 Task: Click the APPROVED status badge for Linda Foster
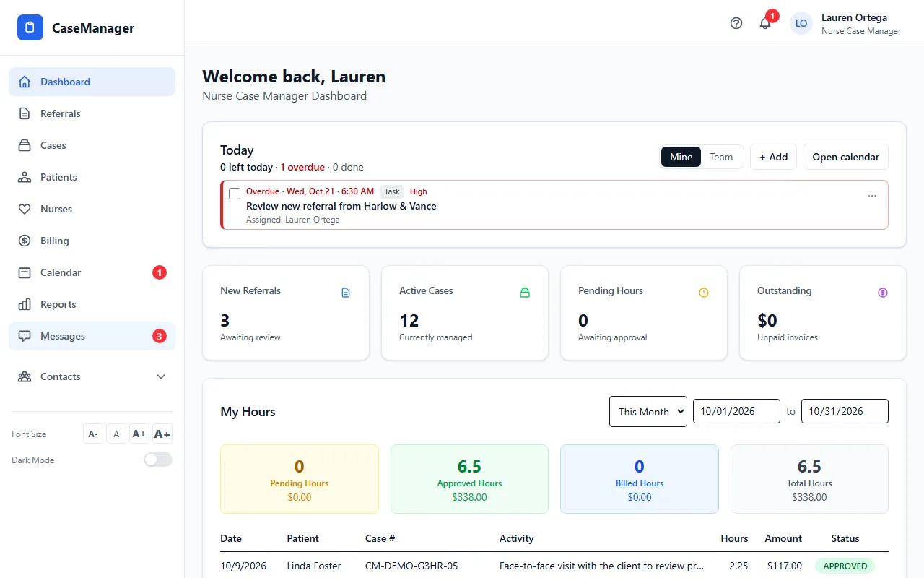(x=845, y=566)
